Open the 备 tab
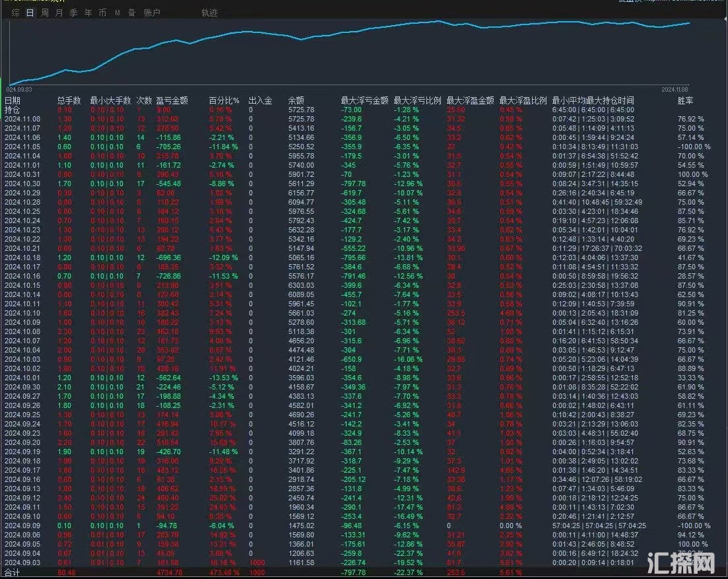Viewport: 728px width, 579px height. (x=131, y=13)
